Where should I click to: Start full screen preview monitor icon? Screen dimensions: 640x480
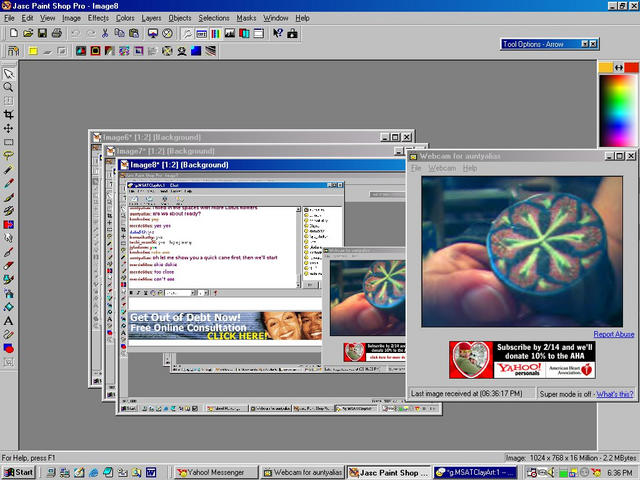coord(153,33)
